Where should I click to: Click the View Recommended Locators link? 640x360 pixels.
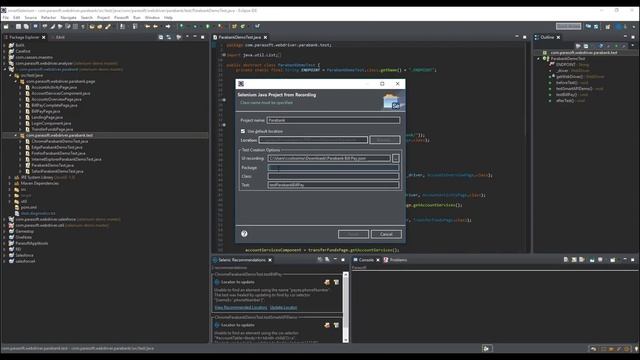[x=241, y=307]
